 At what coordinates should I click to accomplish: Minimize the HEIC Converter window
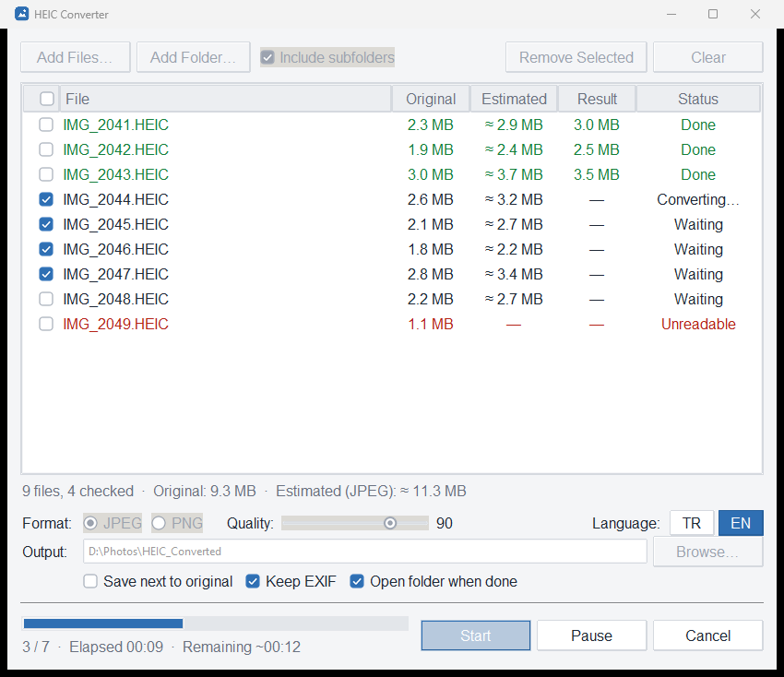click(x=671, y=14)
